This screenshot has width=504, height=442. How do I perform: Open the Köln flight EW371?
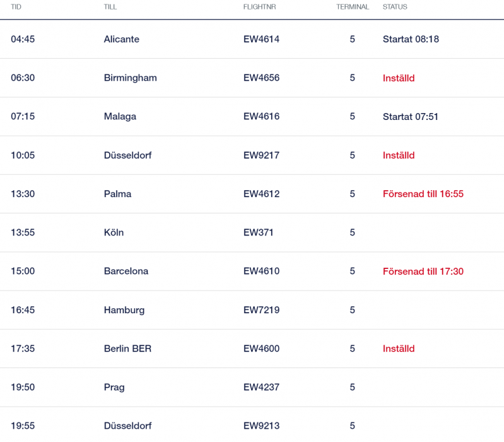[x=259, y=232]
